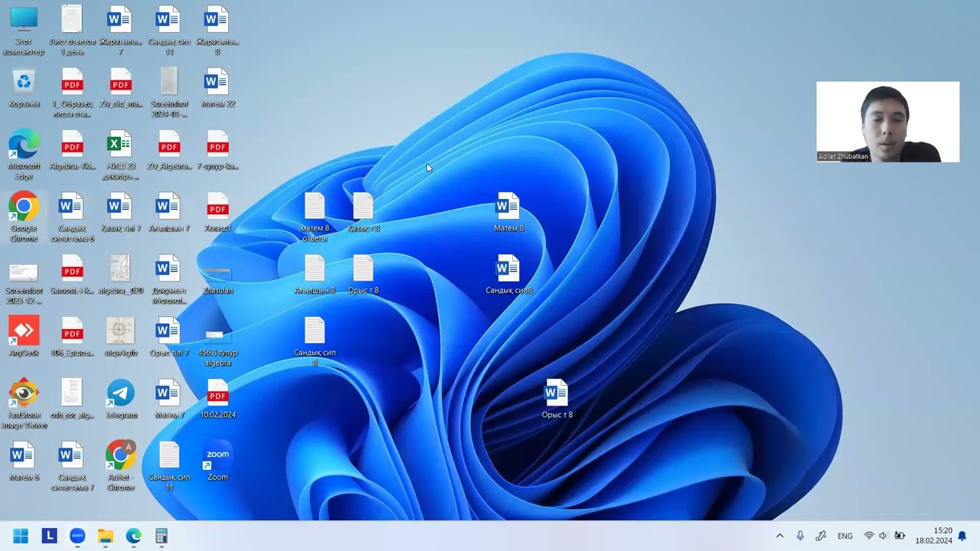Open Calculator from the taskbar
Screen dimensions: 980x551
162,536
